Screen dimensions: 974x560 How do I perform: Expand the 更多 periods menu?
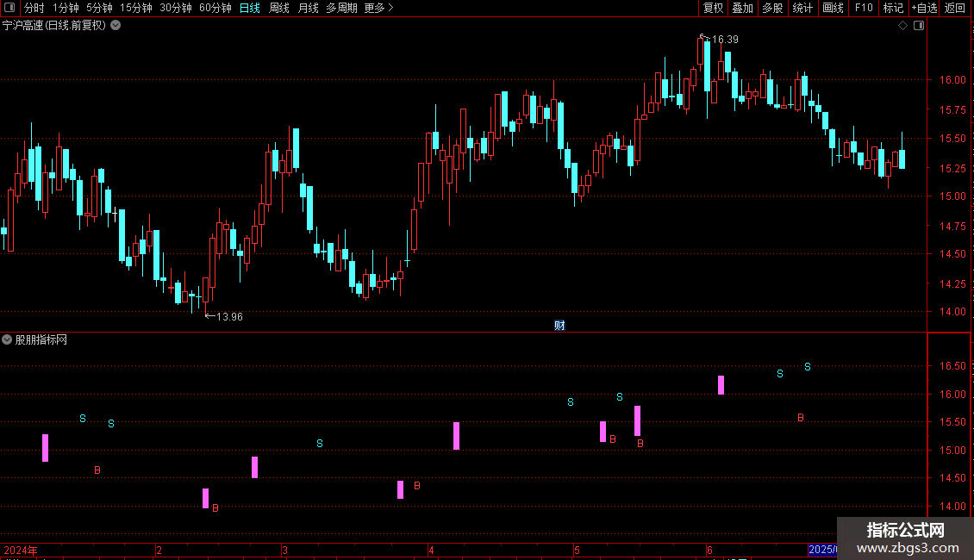378,8
